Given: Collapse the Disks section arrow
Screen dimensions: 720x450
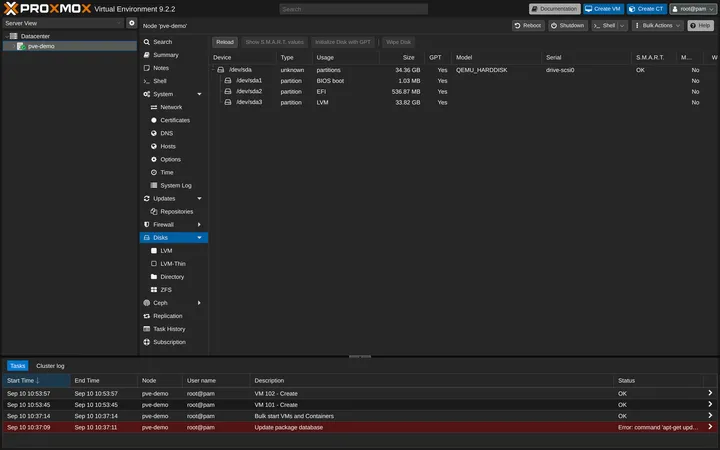Looking at the screenshot, I should click(x=199, y=237).
